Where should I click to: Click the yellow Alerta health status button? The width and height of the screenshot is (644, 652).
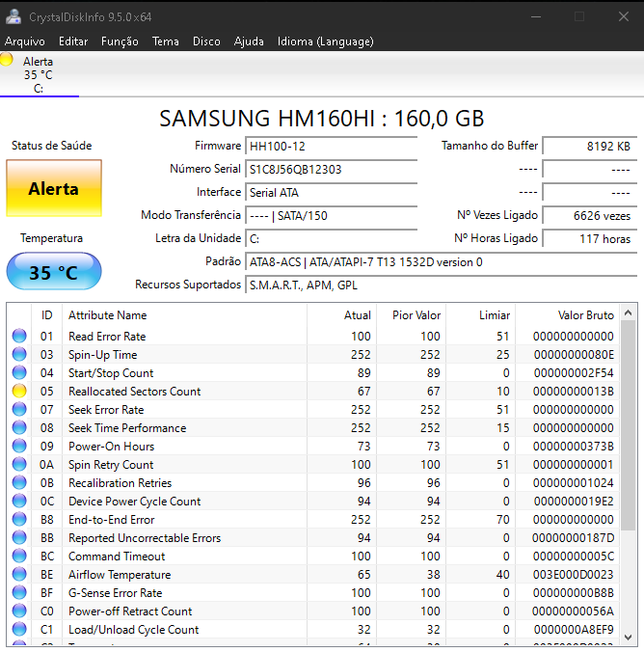click(x=54, y=188)
